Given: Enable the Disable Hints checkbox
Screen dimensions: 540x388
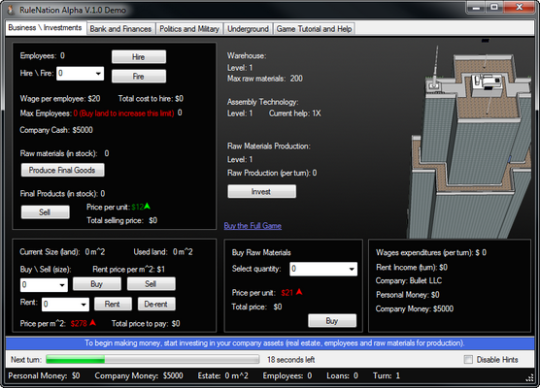Looking at the screenshot, I should (468, 359).
